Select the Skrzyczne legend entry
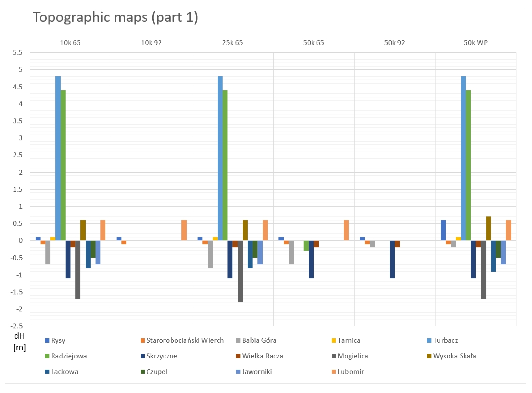Image resolution: width=532 pixels, height=393 pixels. pyautogui.click(x=162, y=356)
